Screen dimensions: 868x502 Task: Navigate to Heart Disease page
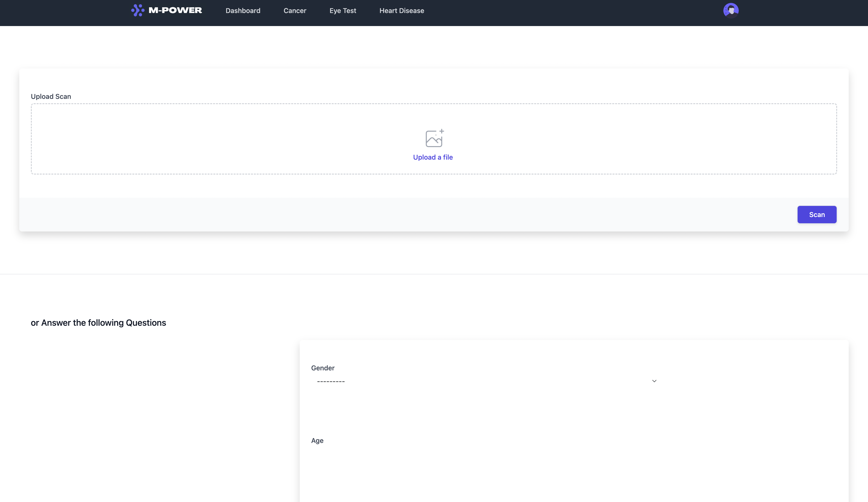pos(402,11)
